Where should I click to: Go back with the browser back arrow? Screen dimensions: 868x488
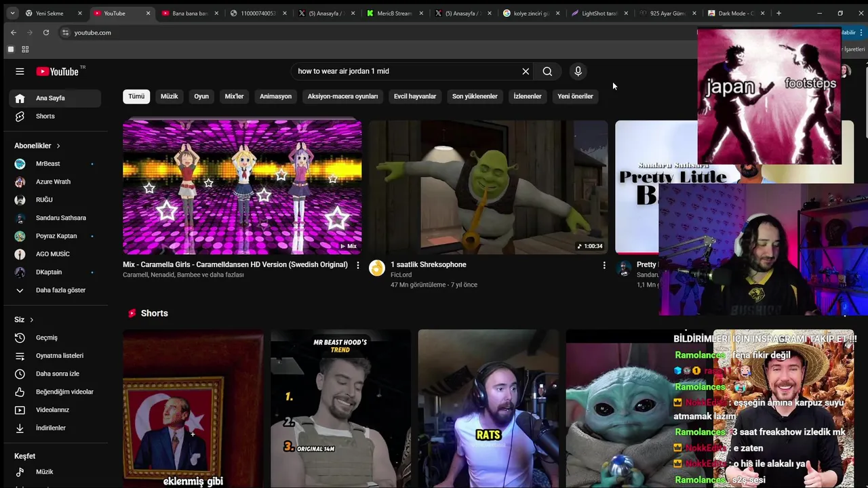[14, 33]
